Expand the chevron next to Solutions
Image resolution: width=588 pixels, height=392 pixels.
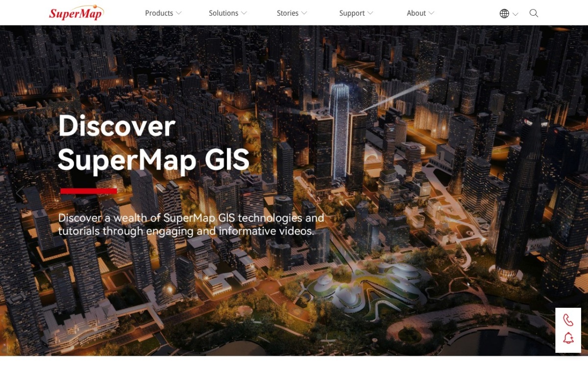point(244,13)
